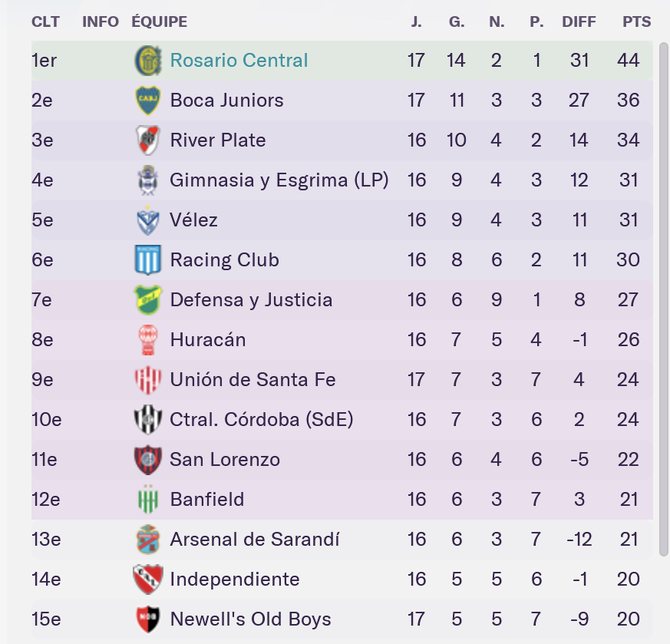Sort table by PTS column header
Image resolution: width=670 pixels, height=644 pixels.
pos(637,21)
